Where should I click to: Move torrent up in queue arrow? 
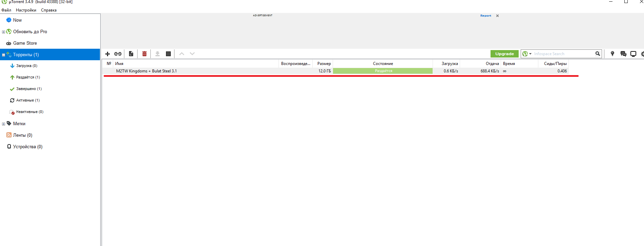(182, 54)
